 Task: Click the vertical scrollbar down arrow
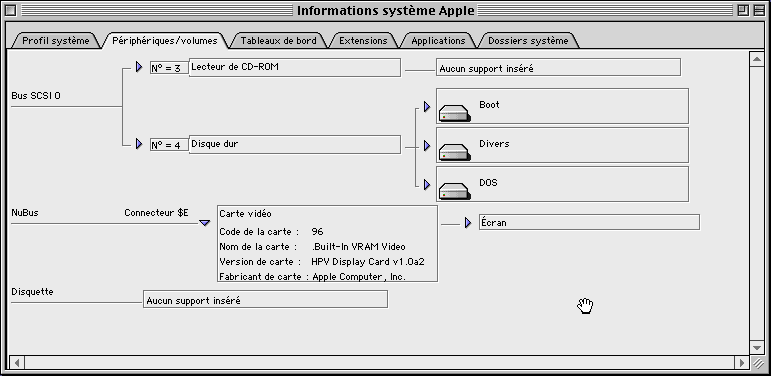click(x=757, y=347)
